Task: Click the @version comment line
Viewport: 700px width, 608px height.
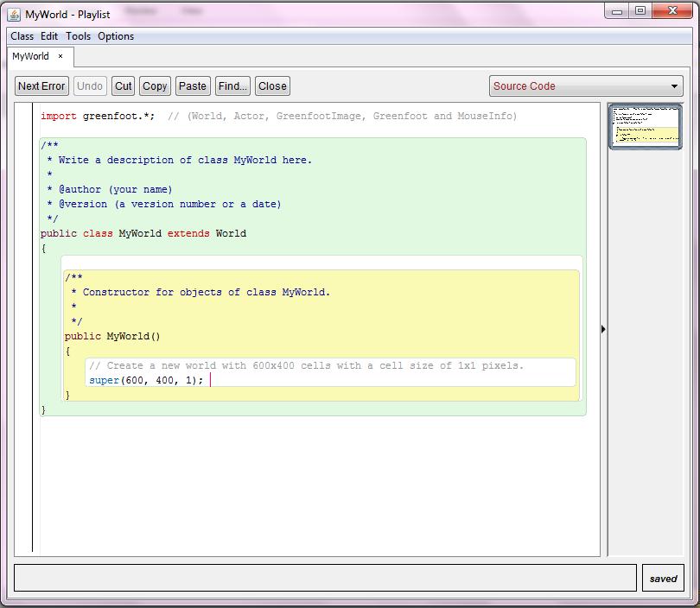Action: [164, 205]
